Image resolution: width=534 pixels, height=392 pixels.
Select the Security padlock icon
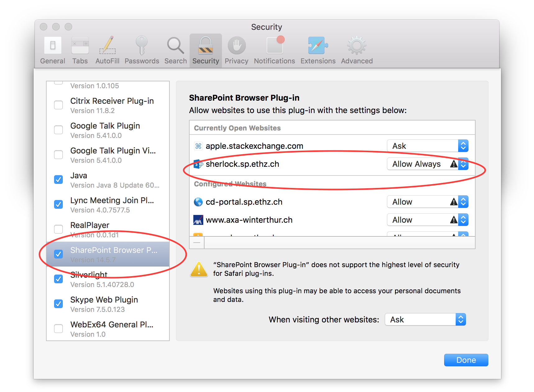point(205,45)
